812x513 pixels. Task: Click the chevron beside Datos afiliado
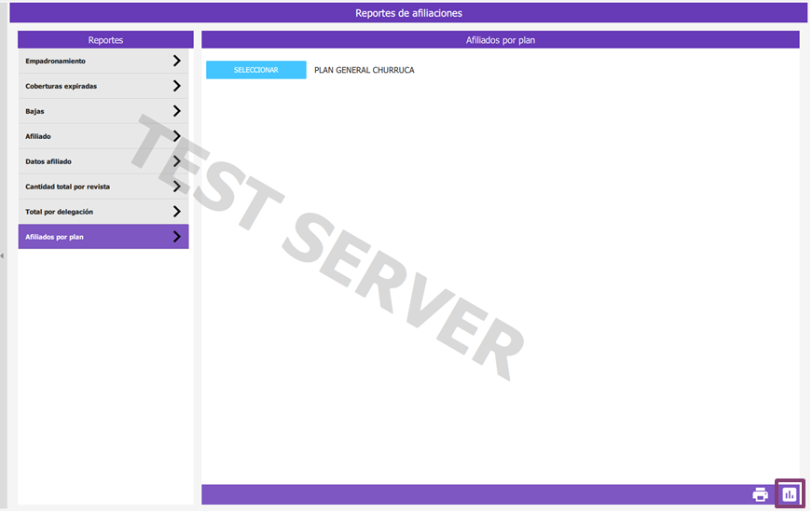[x=177, y=161]
